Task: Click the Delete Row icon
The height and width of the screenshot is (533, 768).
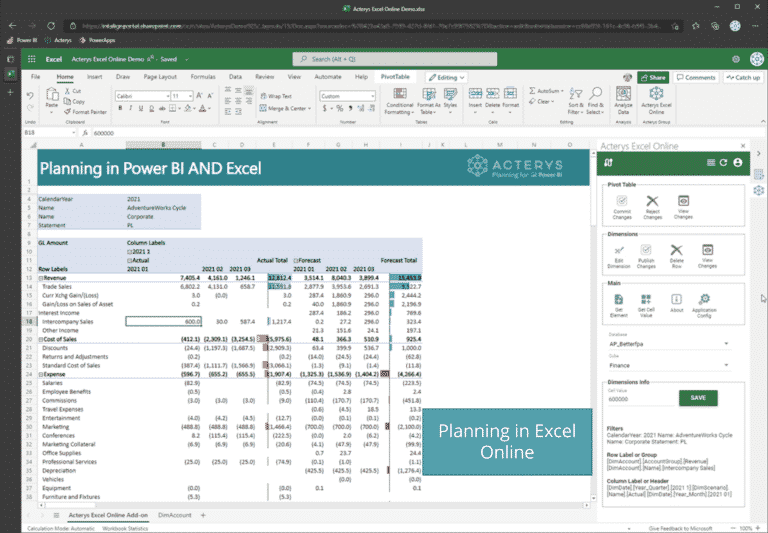Action: click(x=677, y=254)
